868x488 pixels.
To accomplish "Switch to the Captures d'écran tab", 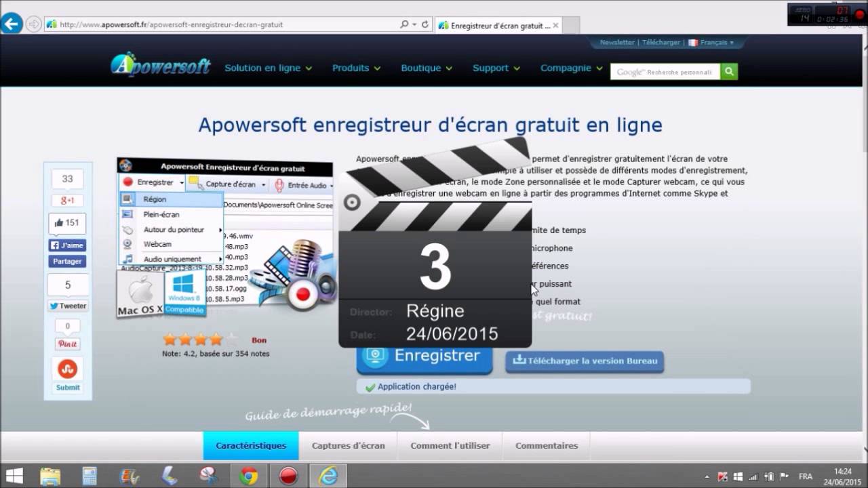I will click(x=348, y=445).
